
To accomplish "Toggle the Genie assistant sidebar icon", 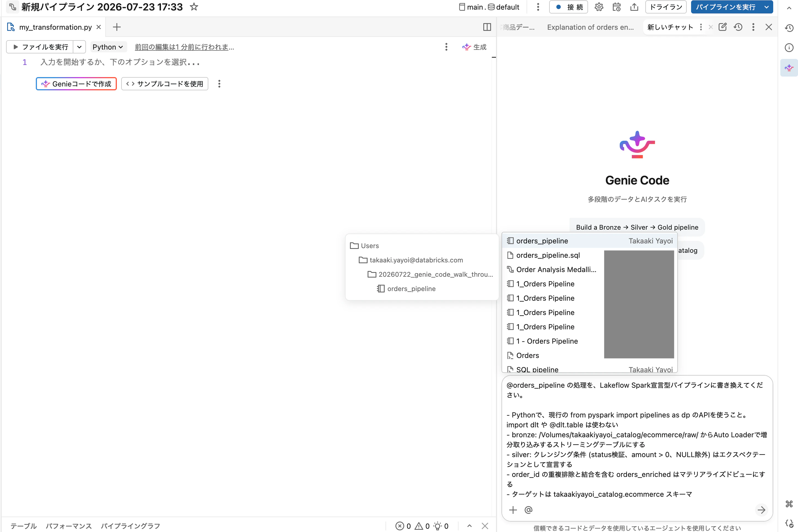I will pyautogui.click(x=789, y=68).
